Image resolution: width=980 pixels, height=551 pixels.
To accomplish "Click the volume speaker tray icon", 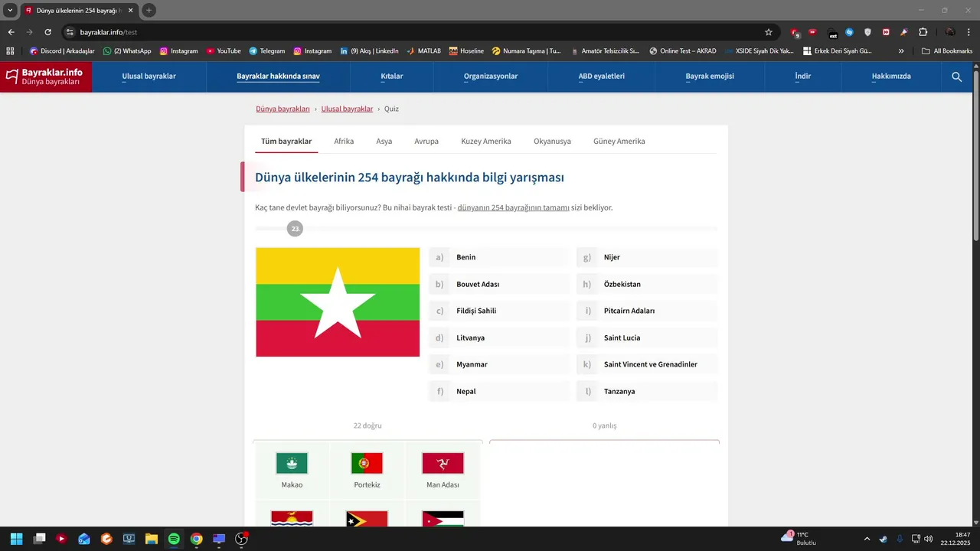I will click(x=929, y=539).
